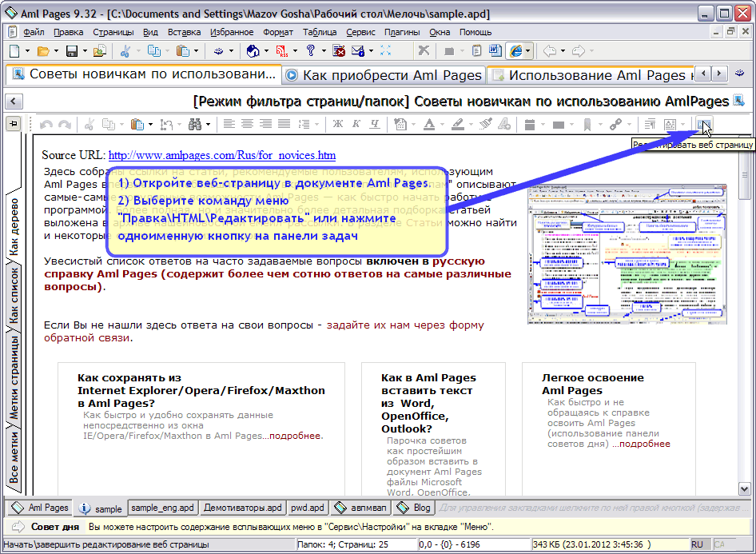This screenshot has height=554, width=756.
Task: Open the amlpages.com for_novices.htm source link
Action: point(222,155)
